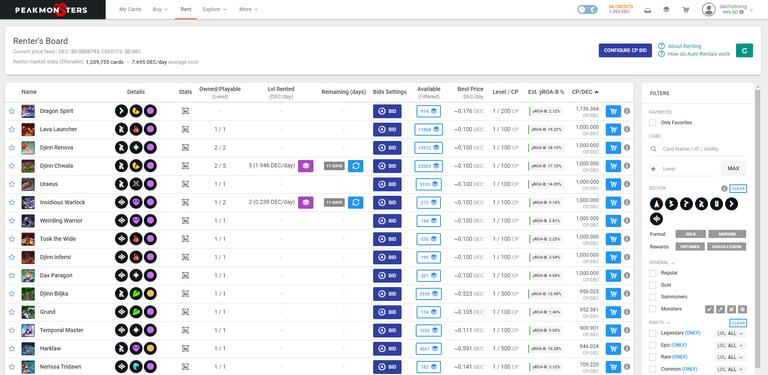The image size is (768, 375).
Task: Check the Epic rarity filter
Action: click(x=652, y=345)
